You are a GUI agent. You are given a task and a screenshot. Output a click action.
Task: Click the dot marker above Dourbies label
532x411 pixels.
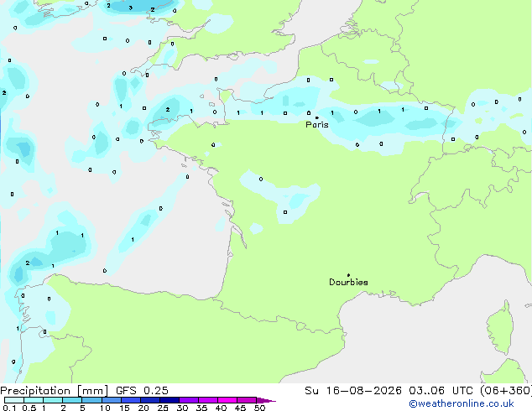[348, 275]
